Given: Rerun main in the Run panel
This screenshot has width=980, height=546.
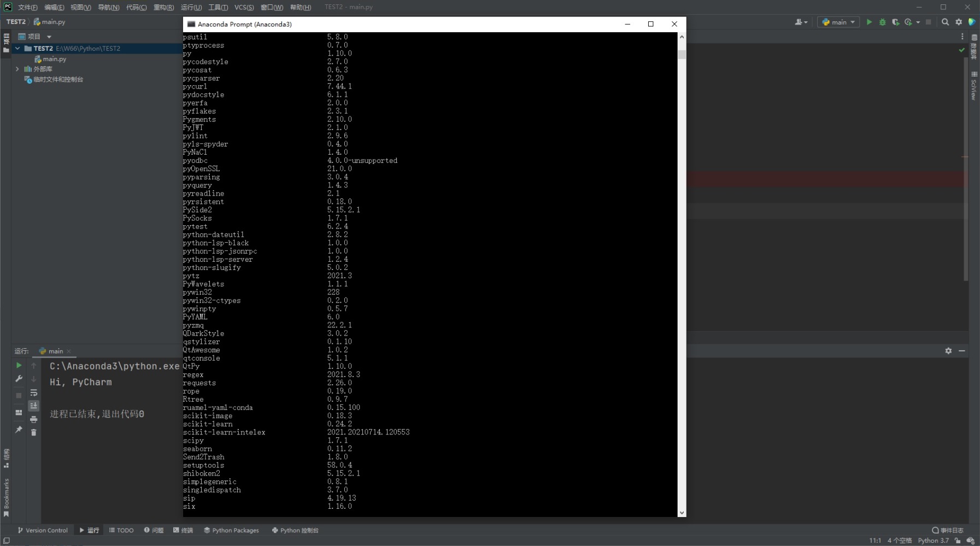Looking at the screenshot, I should [19, 365].
